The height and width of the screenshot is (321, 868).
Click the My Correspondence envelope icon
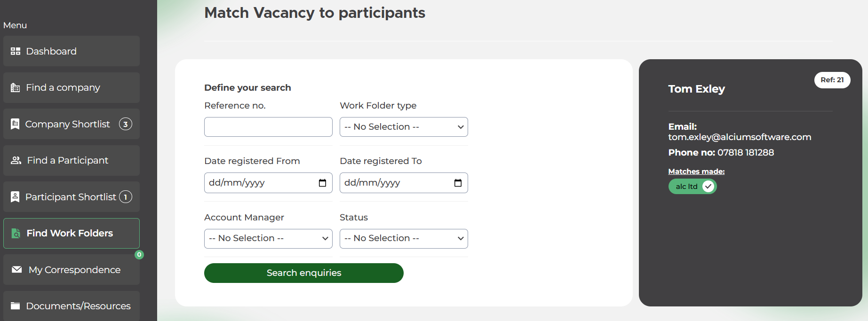(x=17, y=270)
